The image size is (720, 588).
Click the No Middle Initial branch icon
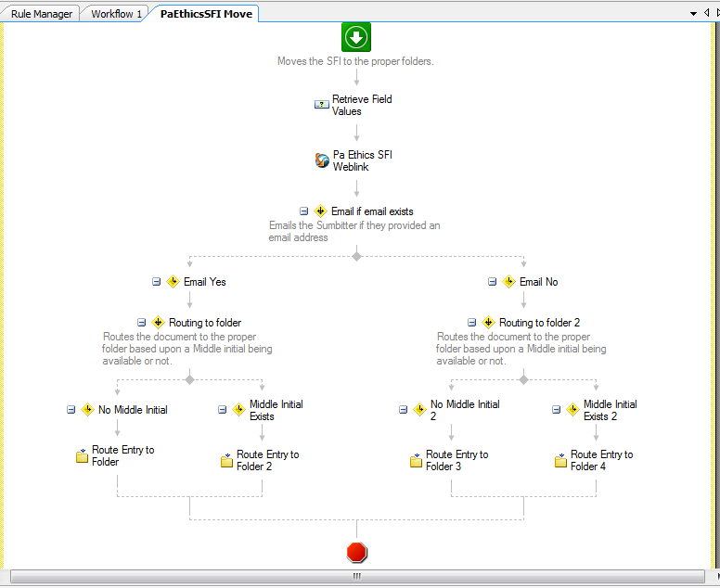point(87,409)
